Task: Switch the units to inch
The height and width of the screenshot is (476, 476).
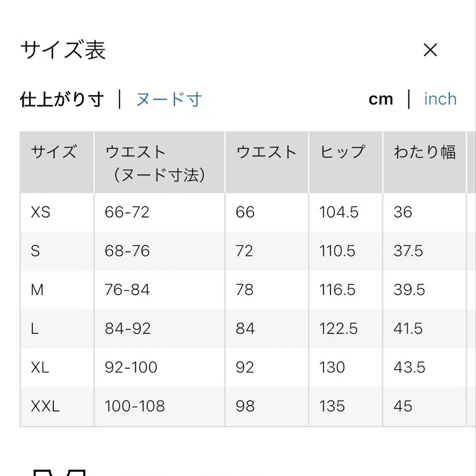Action: coord(440,99)
